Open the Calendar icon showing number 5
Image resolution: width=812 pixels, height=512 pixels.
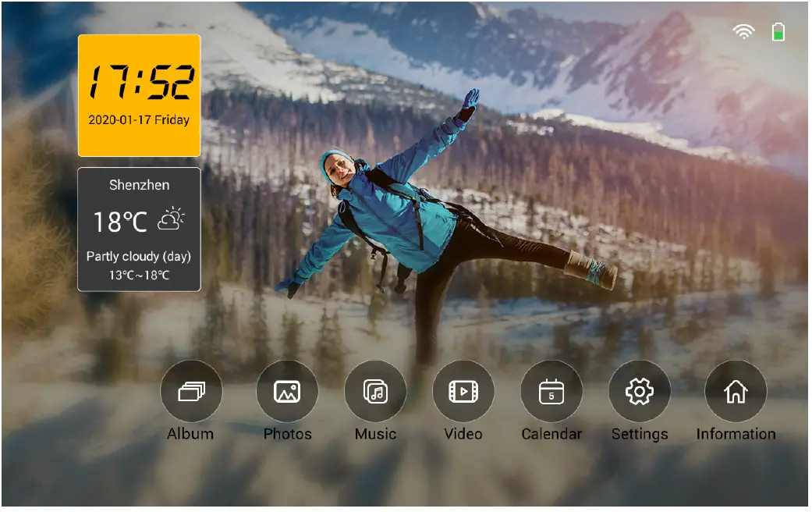(x=551, y=391)
